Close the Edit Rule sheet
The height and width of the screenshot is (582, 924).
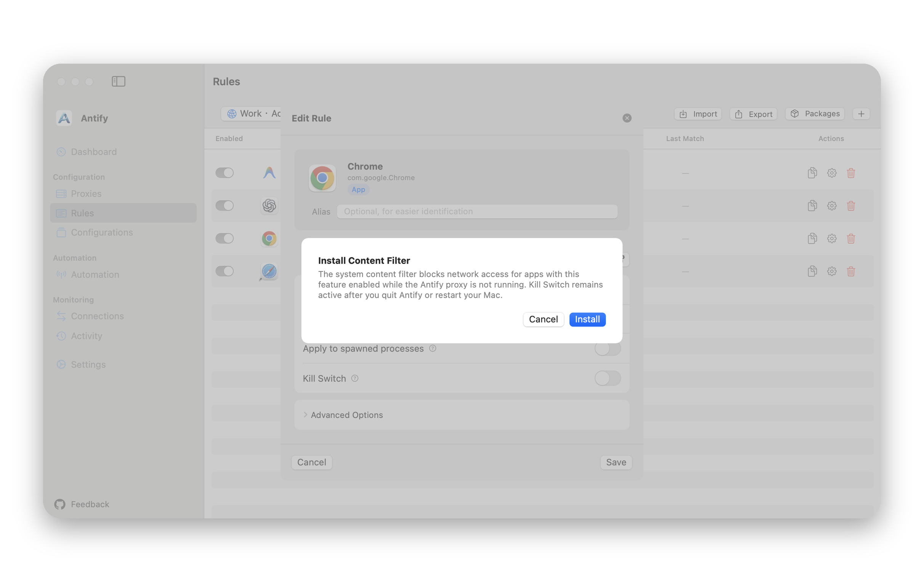pyautogui.click(x=627, y=118)
